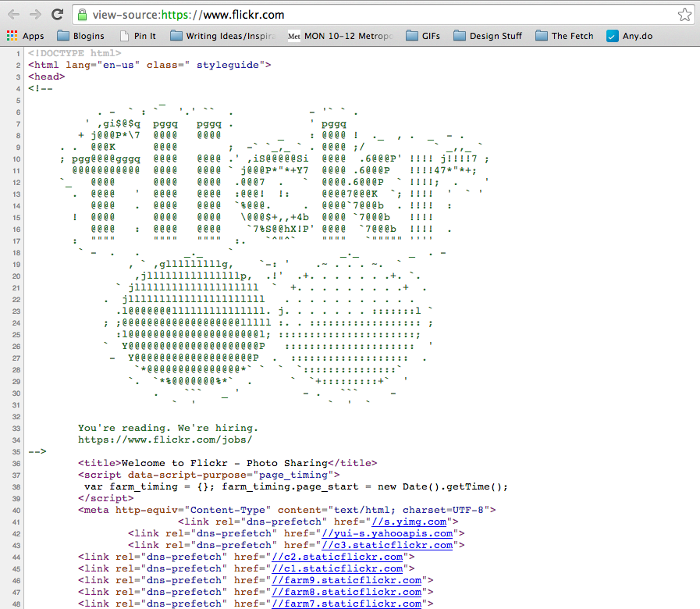Click the var farm_timing code line
700x609 pixels.
click(x=296, y=486)
